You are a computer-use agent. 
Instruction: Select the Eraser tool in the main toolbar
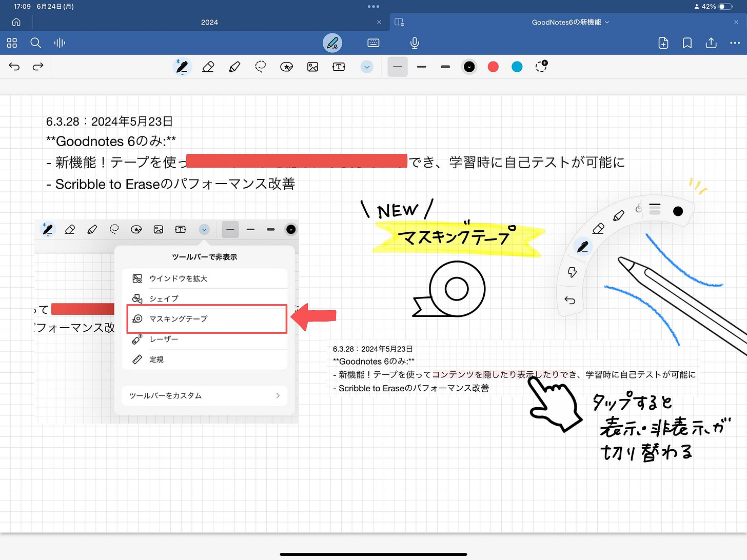click(208, 67)
